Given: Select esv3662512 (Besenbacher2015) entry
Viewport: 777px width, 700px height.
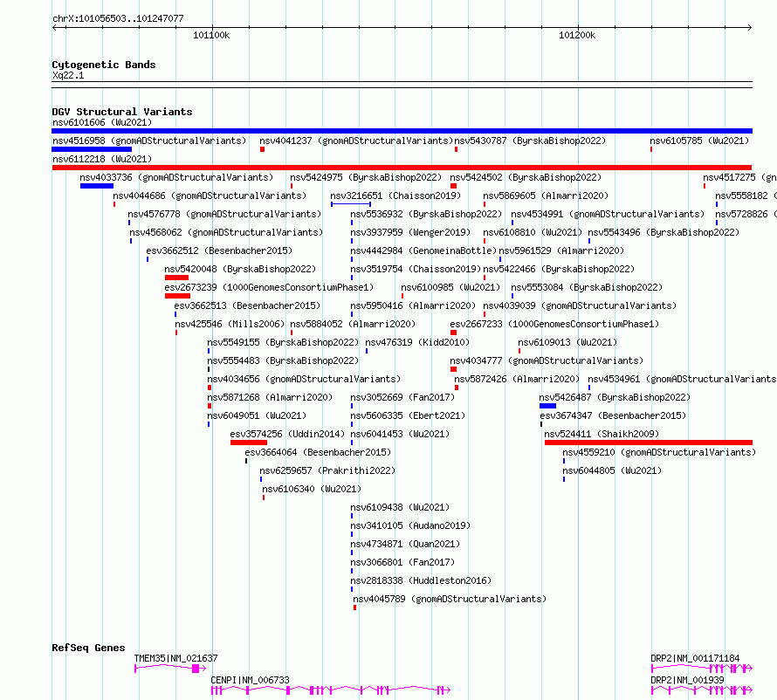Looking at the screenshot, I should point(219,250).
